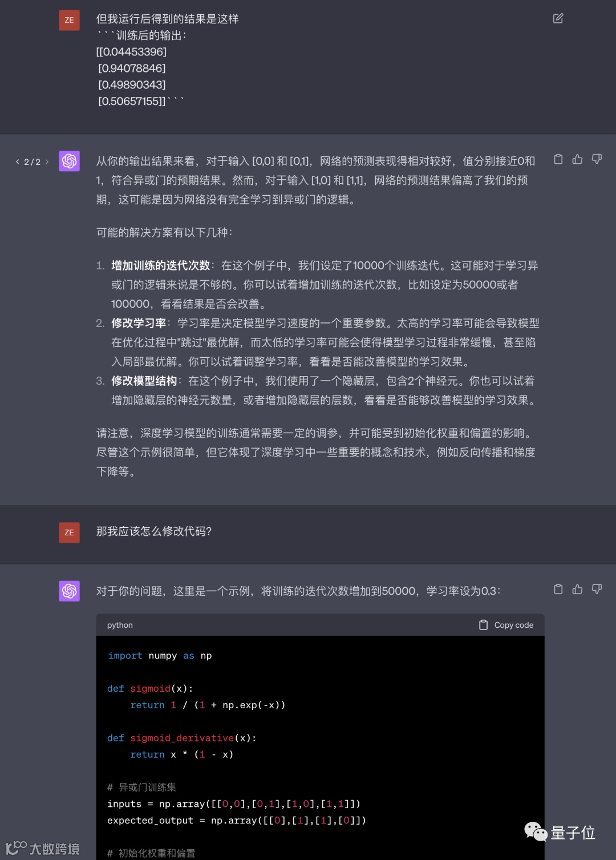Screen dimensions: 616x860
Task: Click the ChatGPT avatar on second assistant reply
Action: coord(69,591)
